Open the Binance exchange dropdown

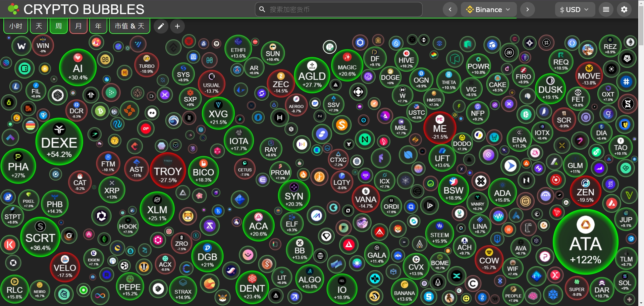point(489,9)
